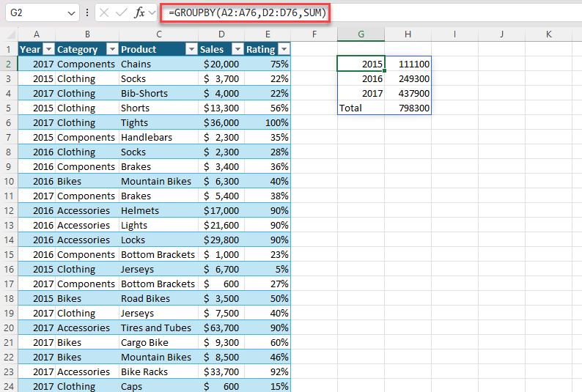Click the Cancel (X) formula icon
Viewport: 582px width, 392px height.
tap(105, 12)
